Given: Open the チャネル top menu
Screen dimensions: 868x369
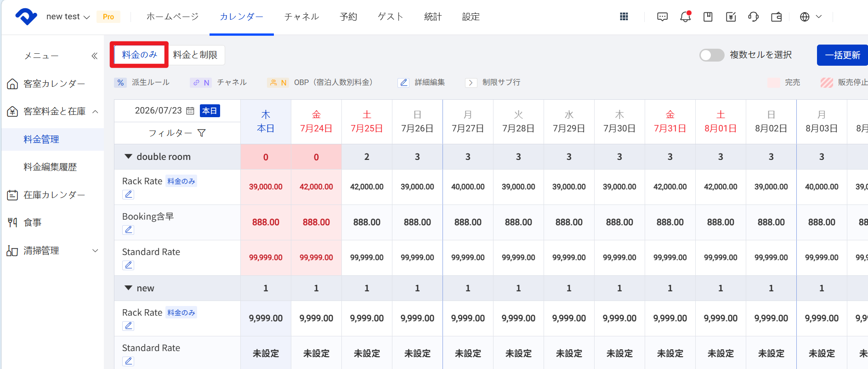Looking at the screenshot, I should point(301,17).
